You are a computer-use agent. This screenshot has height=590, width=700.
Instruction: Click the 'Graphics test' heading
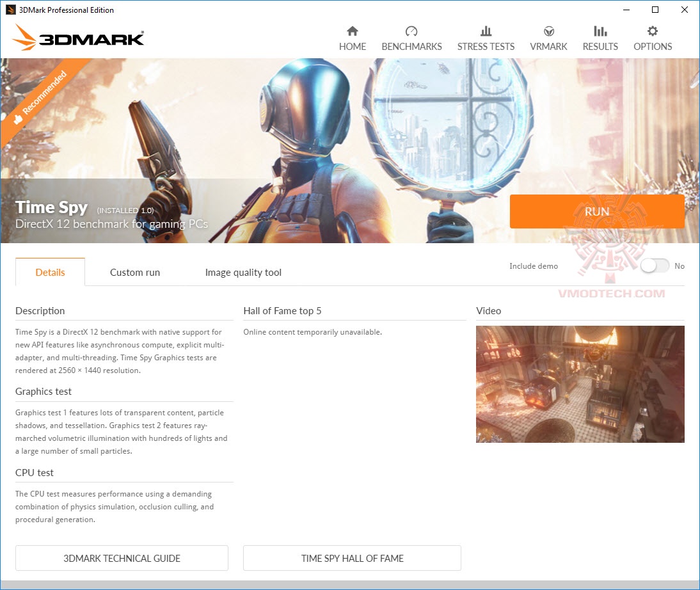[44, 391]
